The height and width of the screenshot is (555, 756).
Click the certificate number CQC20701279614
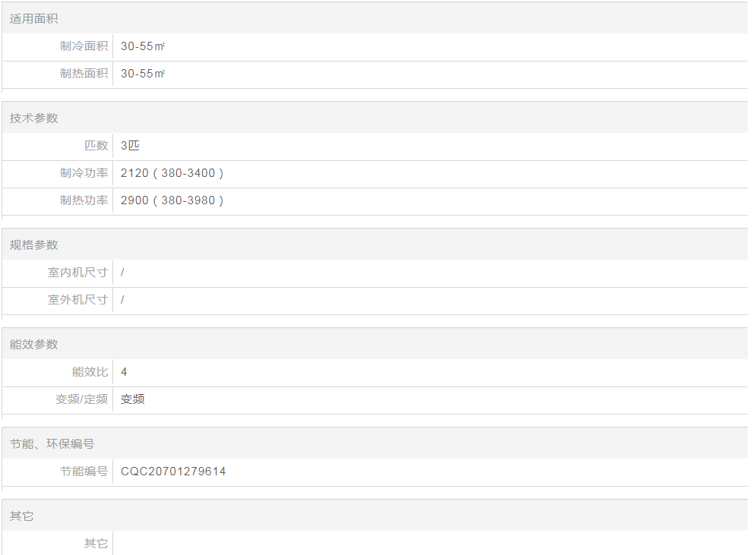173,471
